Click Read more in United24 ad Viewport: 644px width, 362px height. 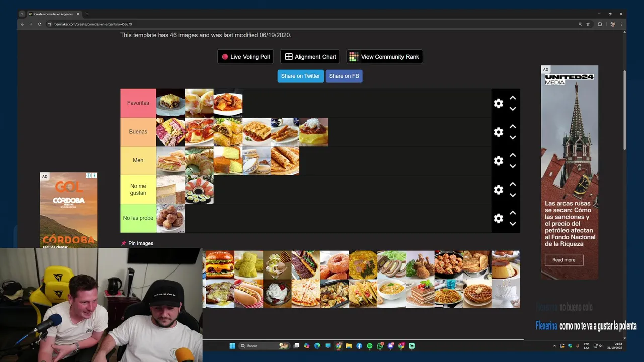pos(563,260)
